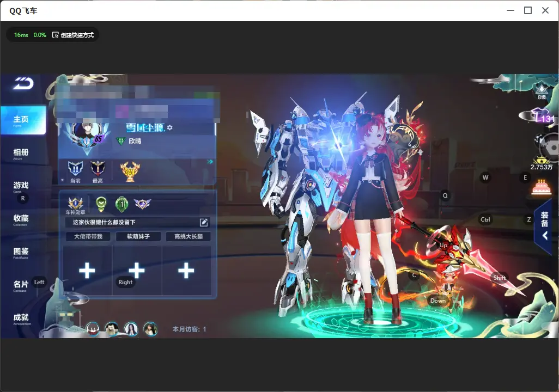Open the 游戏 tab
This screenshot has width=559, height=392.
[x=21, y=186]
